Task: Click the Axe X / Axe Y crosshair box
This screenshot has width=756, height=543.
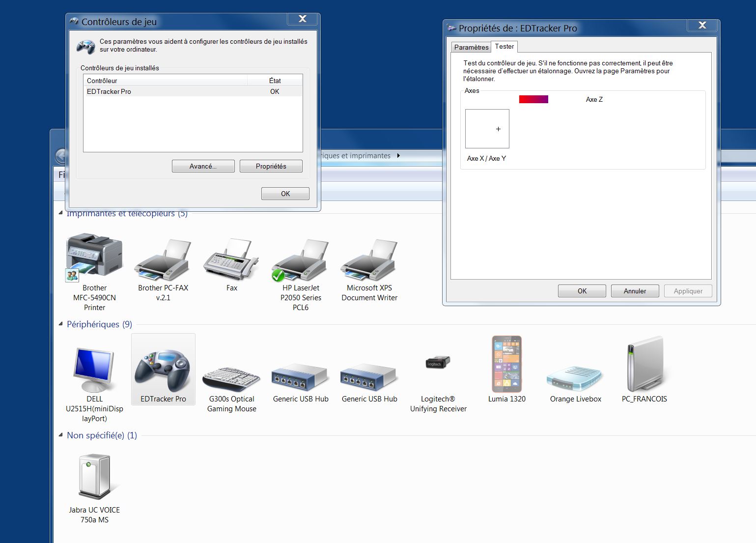Action: click(x=487, y=129)
